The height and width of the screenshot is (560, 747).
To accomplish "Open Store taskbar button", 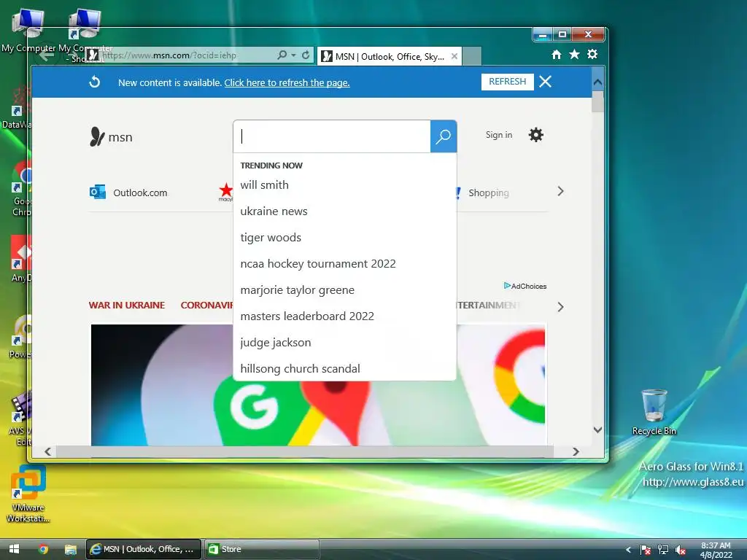I will [262, 549].
